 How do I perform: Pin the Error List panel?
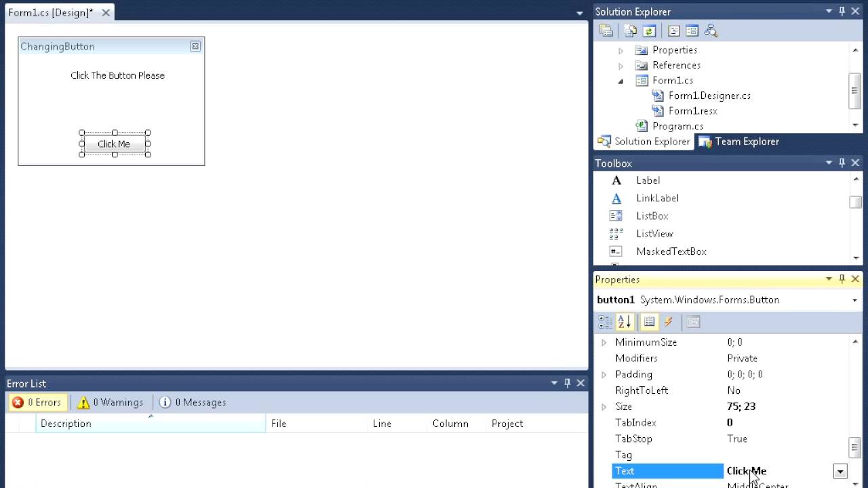tap(568, 383)
